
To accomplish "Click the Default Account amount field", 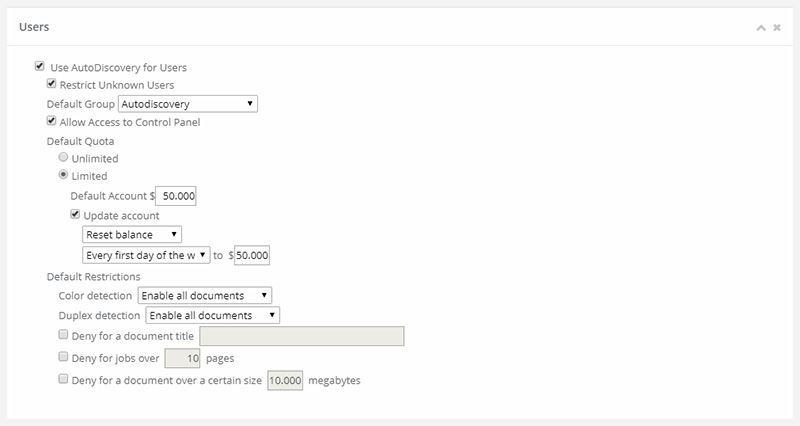I will (177, 197).
